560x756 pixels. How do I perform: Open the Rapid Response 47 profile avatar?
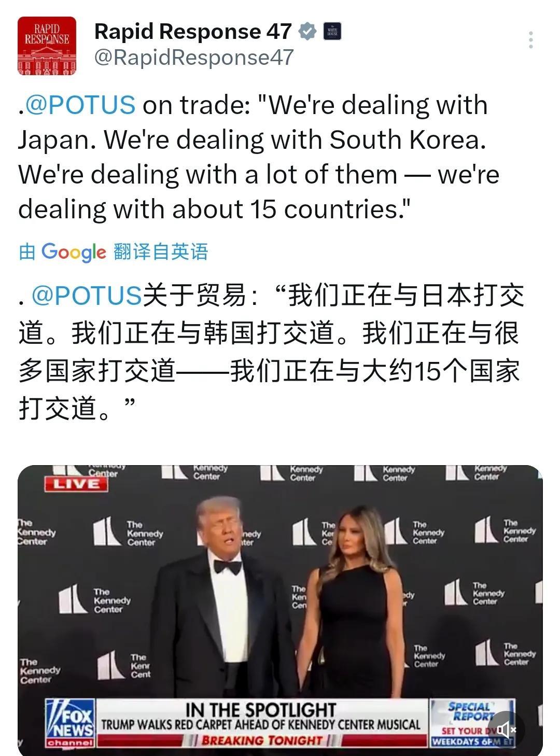point(47,46)
